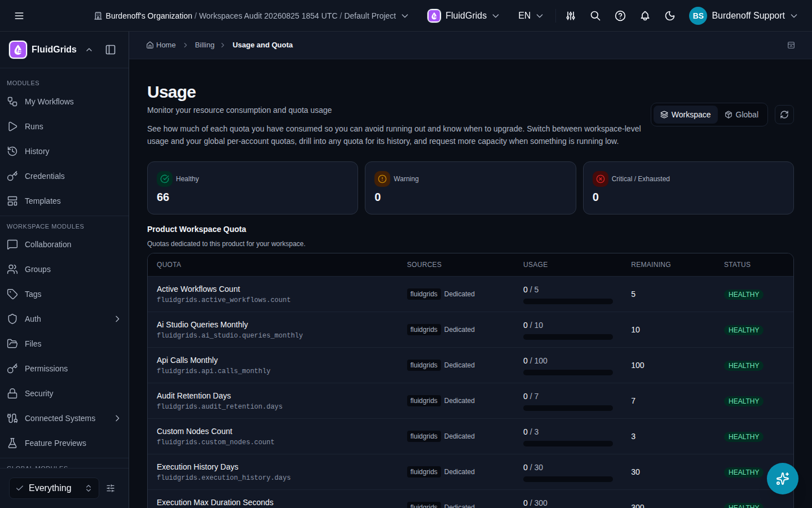Click the Groups icon in sidebar
Screen dimensions: 812x508
pos(12,269)
